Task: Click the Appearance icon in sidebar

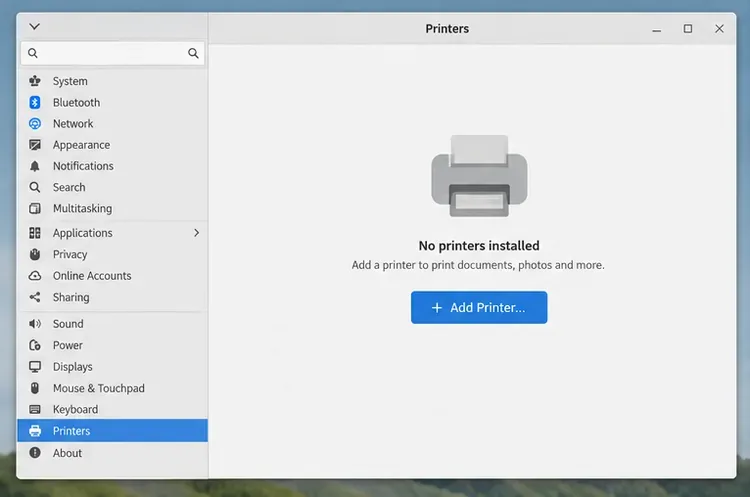Action: tap(34, 144)
